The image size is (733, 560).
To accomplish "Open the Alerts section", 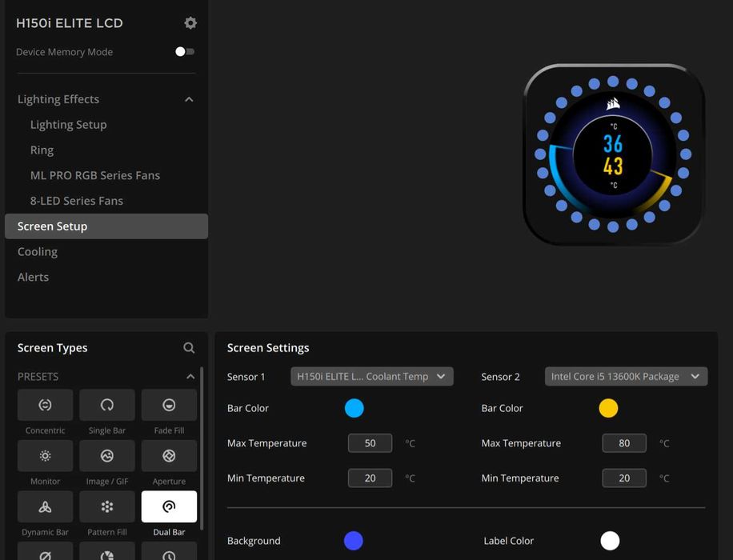I will pyautogui.click(x=33, y=277).
